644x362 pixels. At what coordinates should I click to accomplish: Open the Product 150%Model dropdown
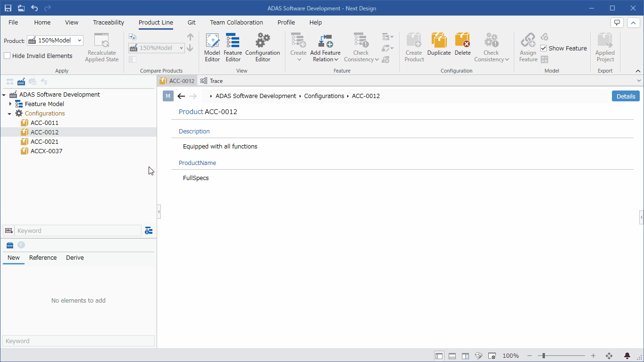point(55,41)
